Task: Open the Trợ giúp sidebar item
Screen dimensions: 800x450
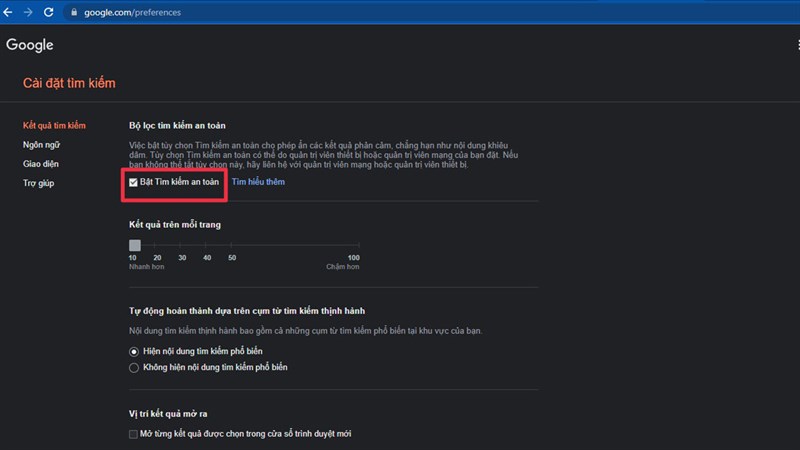Action: click(38, 183)
